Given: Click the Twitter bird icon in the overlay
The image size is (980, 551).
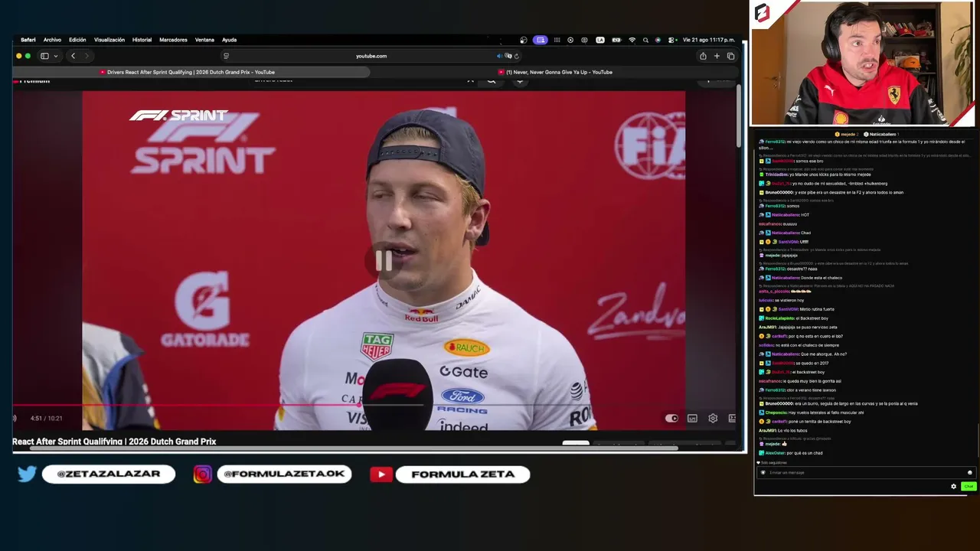Looking at the screenshot, I should click(x=27, y=474).
